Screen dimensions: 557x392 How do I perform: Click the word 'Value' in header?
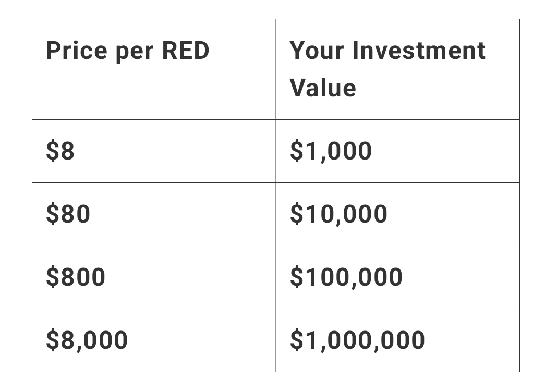tap(323, 88)
